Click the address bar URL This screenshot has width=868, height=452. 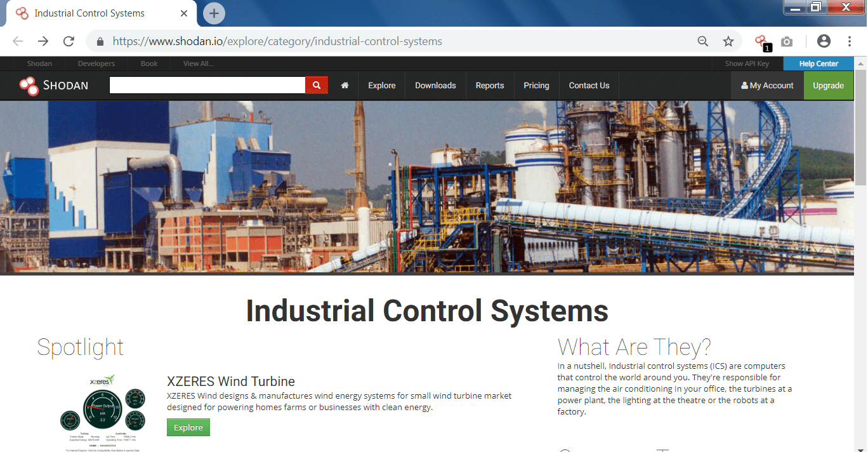click(x=277, y=42)
